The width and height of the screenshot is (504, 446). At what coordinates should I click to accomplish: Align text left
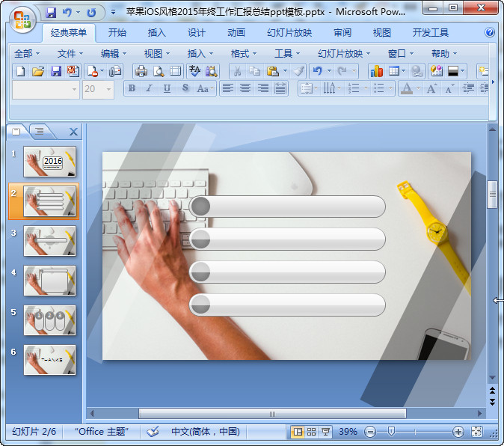227,88
